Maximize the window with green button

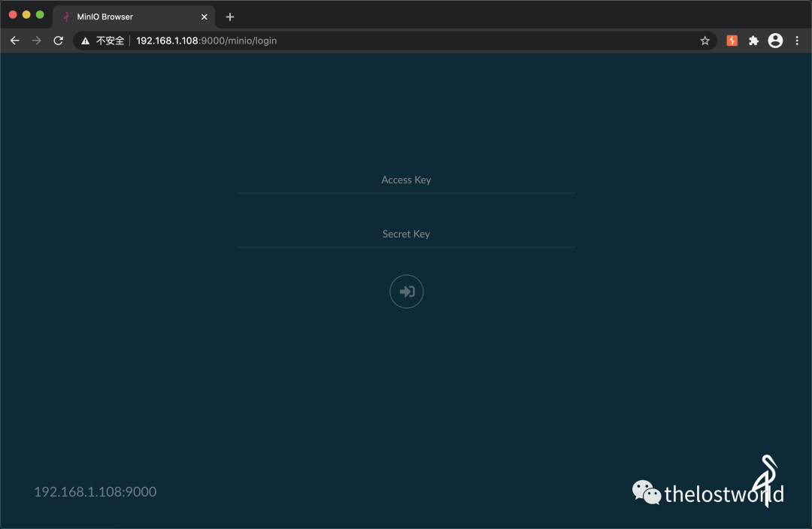pyautogui.click(x=40, y=15)
